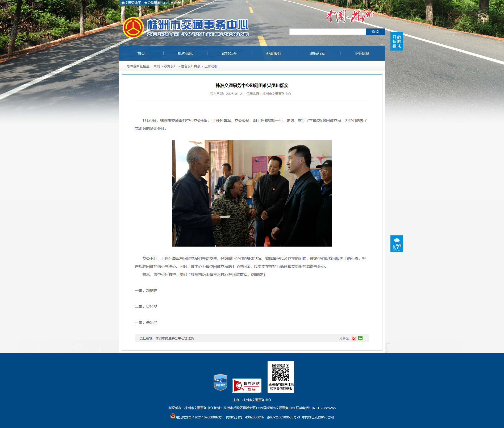Click the police badge icon near 湘公网安备
Viewport: 504px width, 428px height.
tap(173, 416)
